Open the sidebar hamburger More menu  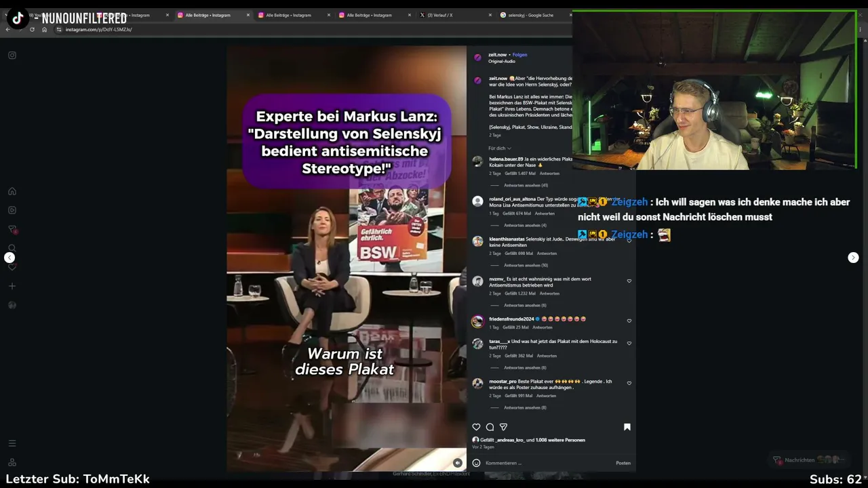(12, 443)
